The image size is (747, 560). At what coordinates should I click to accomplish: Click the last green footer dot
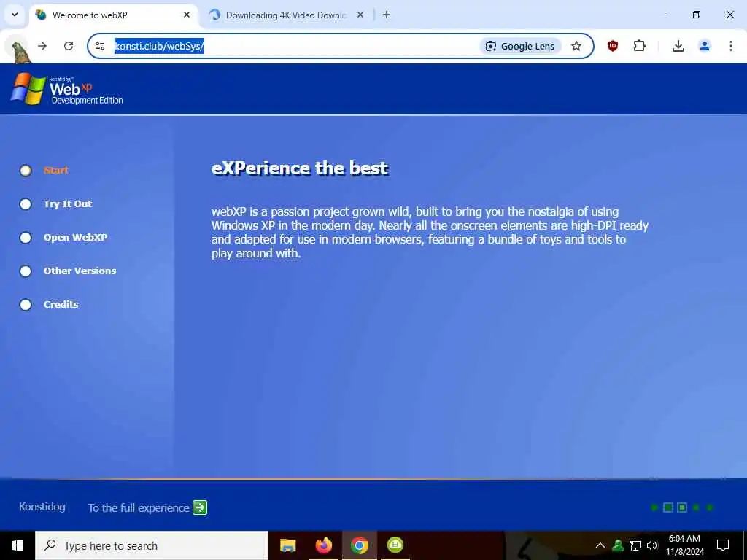[710, 507]
